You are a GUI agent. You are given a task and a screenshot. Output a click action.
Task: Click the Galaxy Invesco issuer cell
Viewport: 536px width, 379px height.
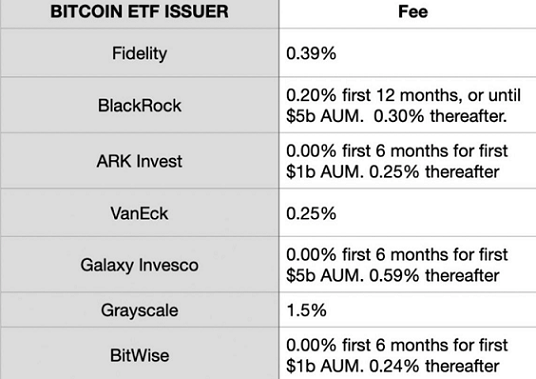pyautogui.click(x=139, y=265)
